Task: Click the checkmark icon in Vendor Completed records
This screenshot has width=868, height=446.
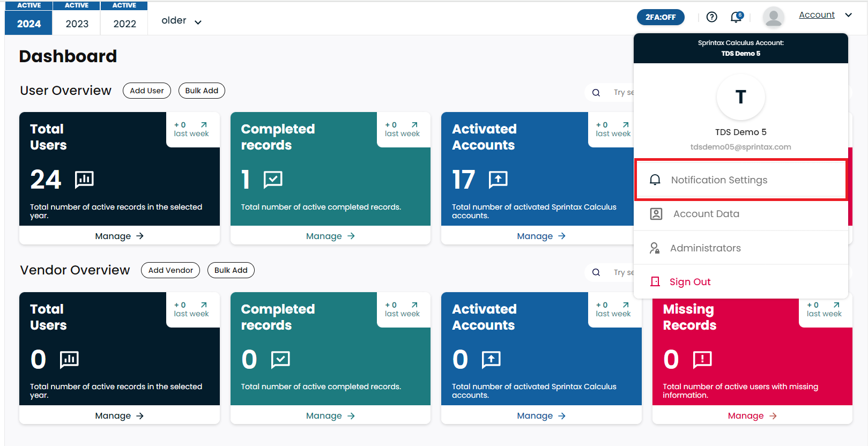Action: (280, 359)
